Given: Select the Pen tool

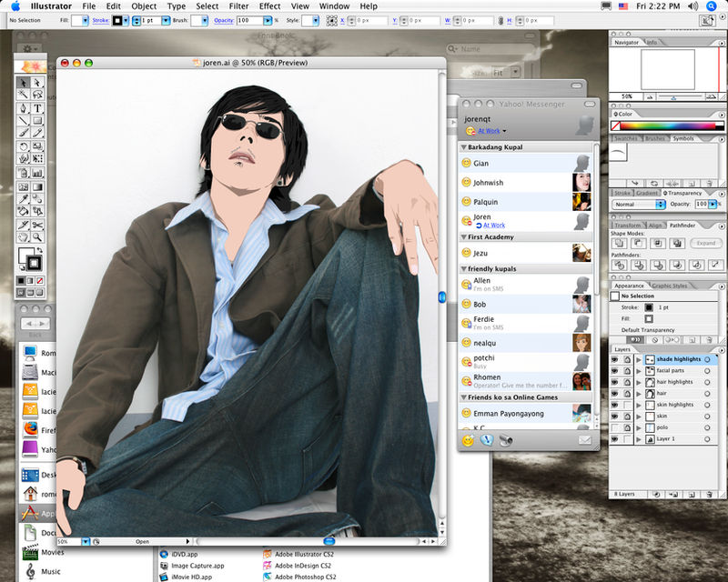Looking at the screenshot, I should [24, 108].
